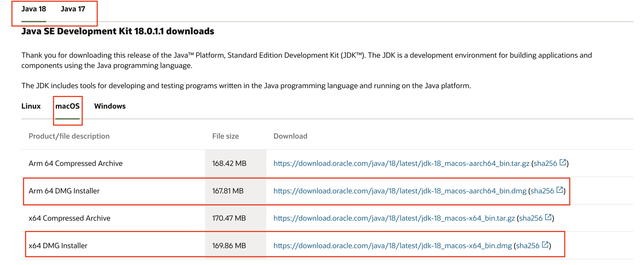Select the Windows platform tab
The image size is (644, 265).
(x=110, y=106)
